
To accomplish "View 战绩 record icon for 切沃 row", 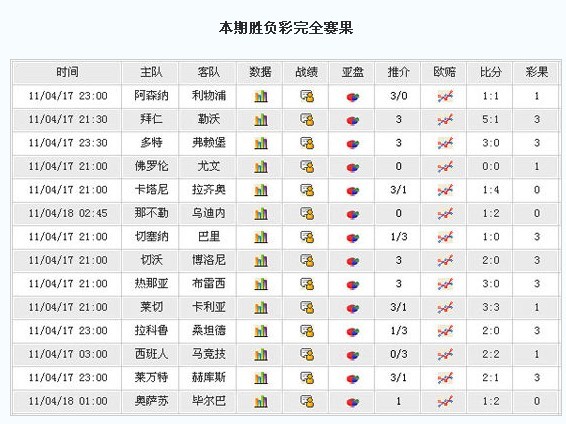I will pos(307,261).
